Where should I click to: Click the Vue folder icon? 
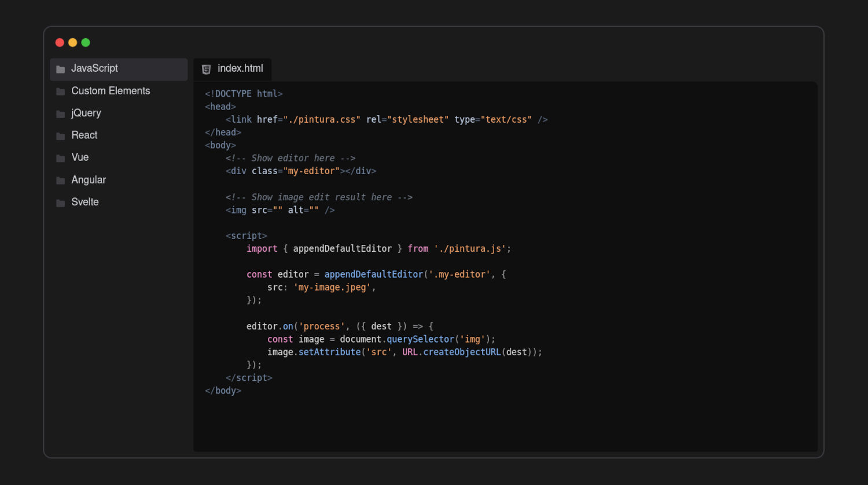pos(60,158)
